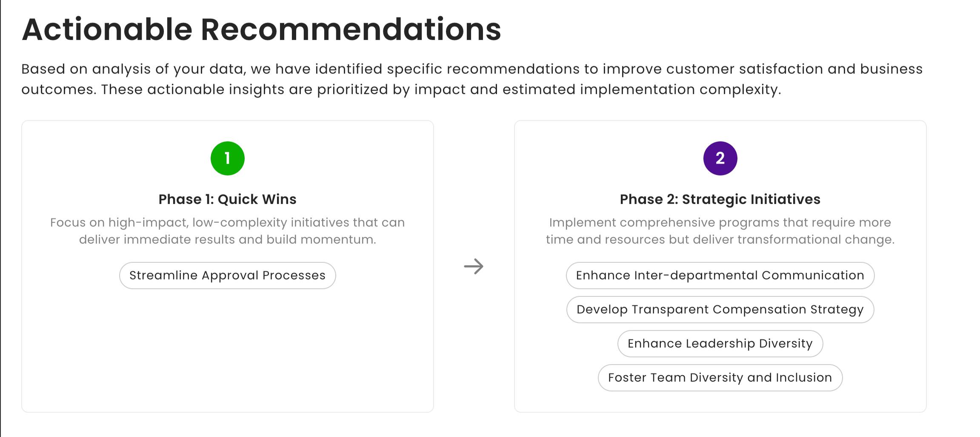Viewport: 980px width, 437px height.
Task: Open Enhance Inter-departmental Communication recommendation
Action: click(720, 276)
